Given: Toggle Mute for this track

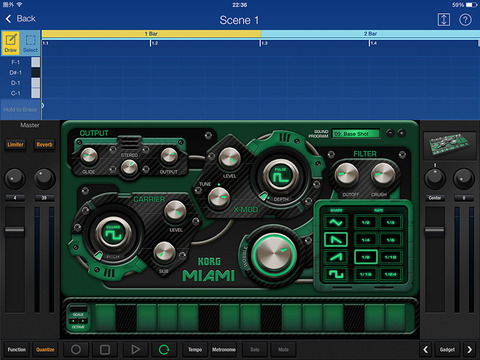Looking at the screenshot, I should coord(283,349).
